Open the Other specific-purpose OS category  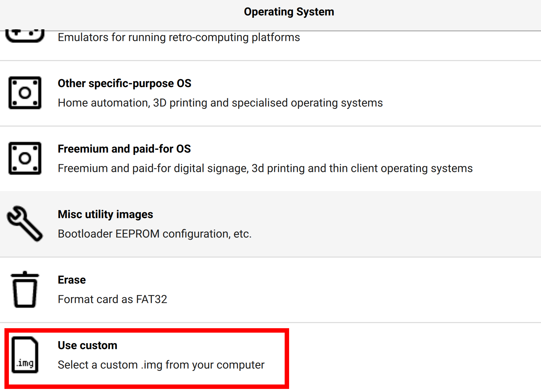tap(124, 83)
